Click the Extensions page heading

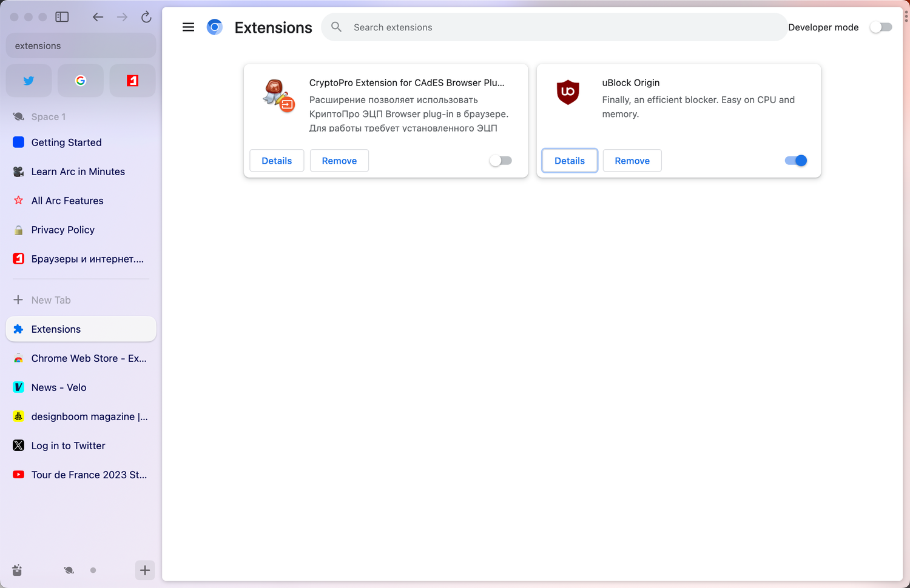tap(274, 27)
